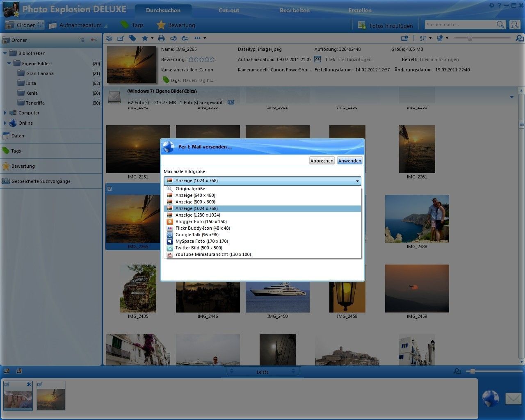The image size is (525, 420).
Task: Click the magnifier search icon in the search box
Action: [x=500, y=25]
